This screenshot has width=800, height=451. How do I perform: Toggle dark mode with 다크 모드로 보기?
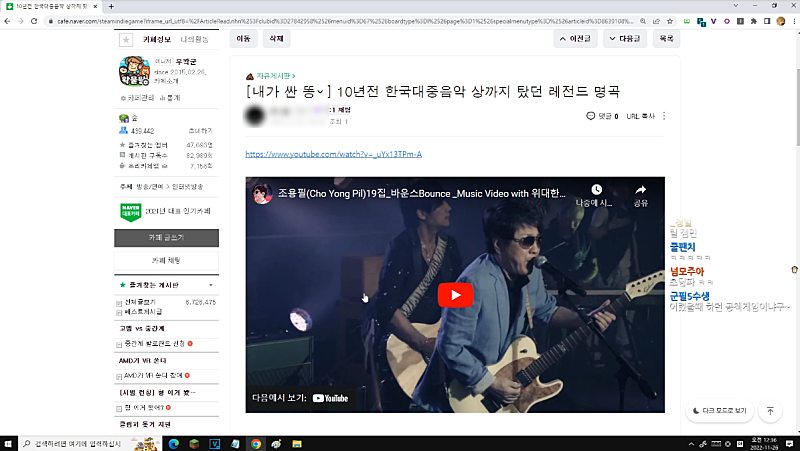coord(719,410)
